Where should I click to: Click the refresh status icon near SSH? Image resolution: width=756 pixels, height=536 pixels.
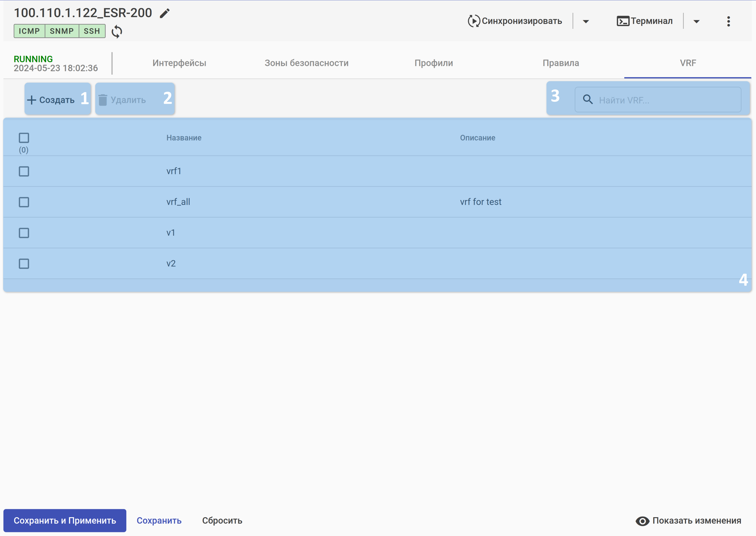click(x=117, y=32)
